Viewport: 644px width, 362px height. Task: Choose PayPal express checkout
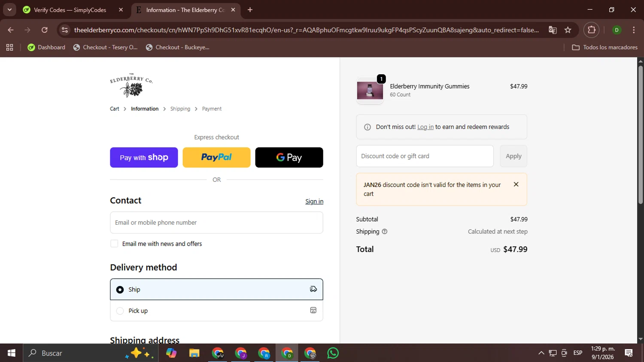(x=216, y=158)
